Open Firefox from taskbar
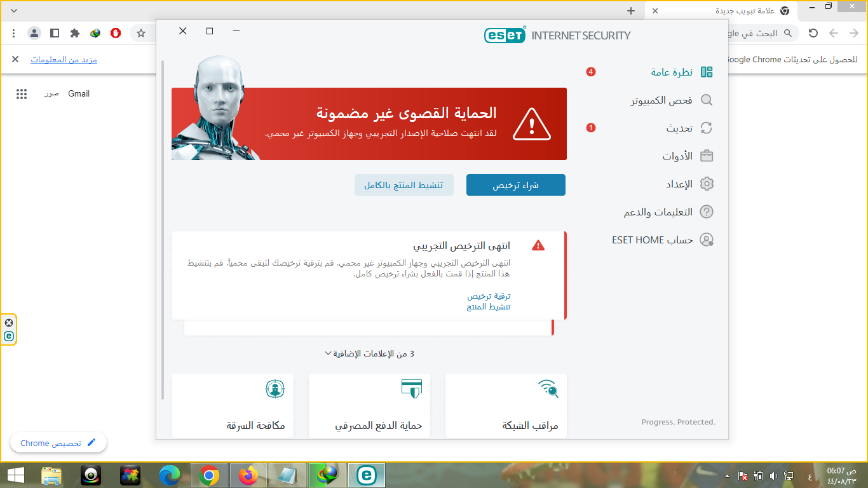The image size is (868, 488). 248,475
